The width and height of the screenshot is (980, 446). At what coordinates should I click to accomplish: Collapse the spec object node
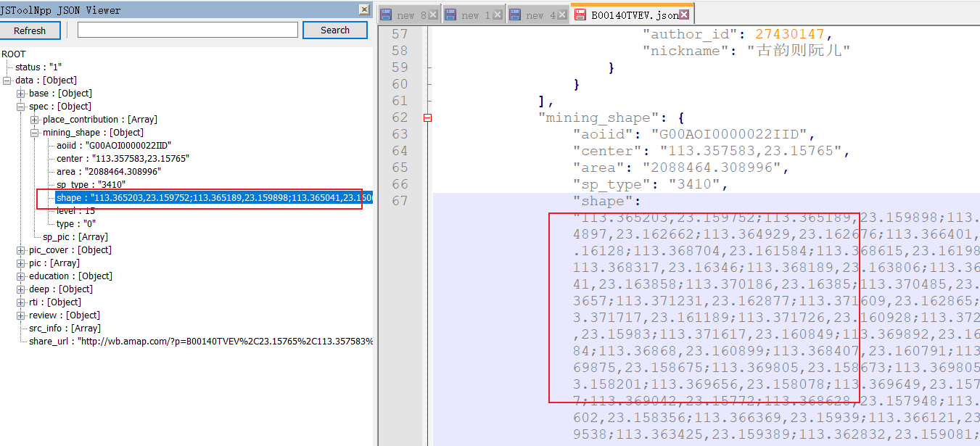coord(21,107)
